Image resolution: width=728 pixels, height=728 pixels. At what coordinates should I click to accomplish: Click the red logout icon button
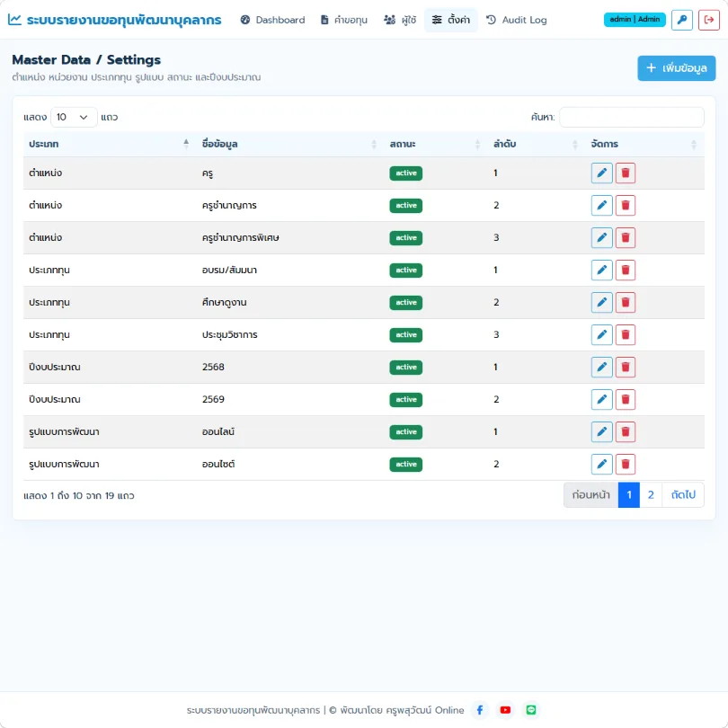click(x=708, y=20)
